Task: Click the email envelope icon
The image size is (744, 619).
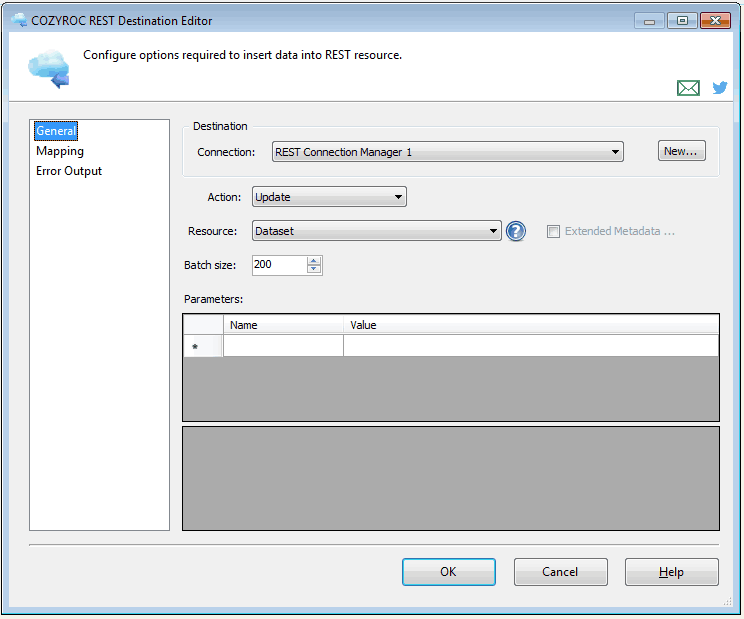Action: point(688,88)
